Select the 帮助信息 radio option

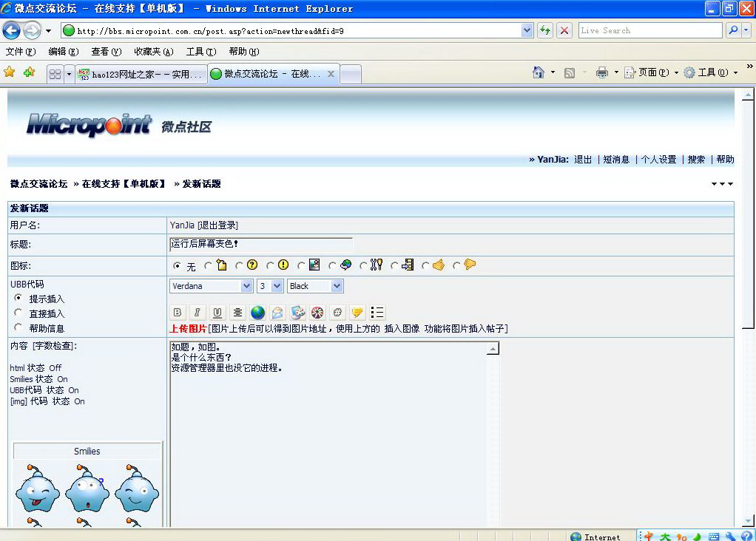click(x=18, y=327)
